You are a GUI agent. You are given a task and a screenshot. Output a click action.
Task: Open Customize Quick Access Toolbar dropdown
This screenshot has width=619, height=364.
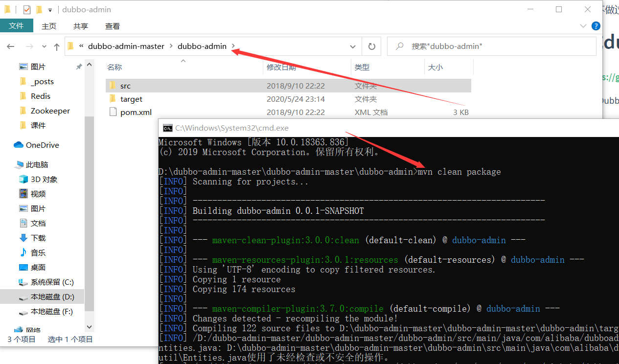click(50, 10)
